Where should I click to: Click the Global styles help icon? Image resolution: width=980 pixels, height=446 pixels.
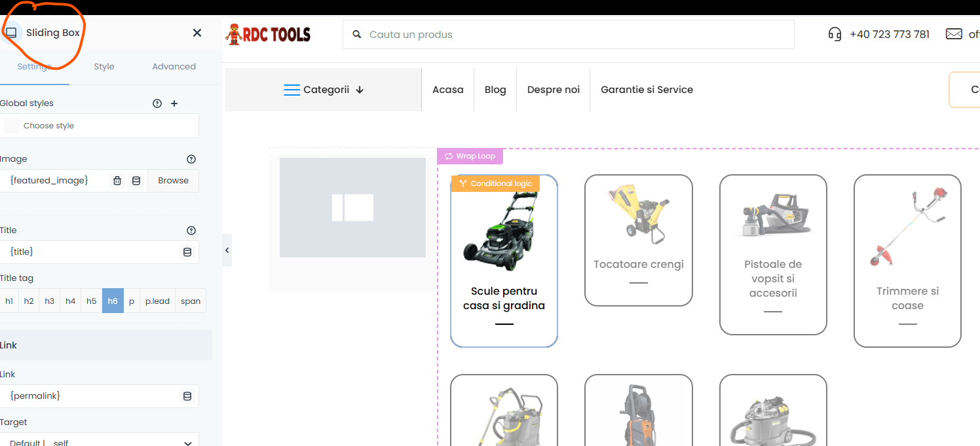click(157, 103)
